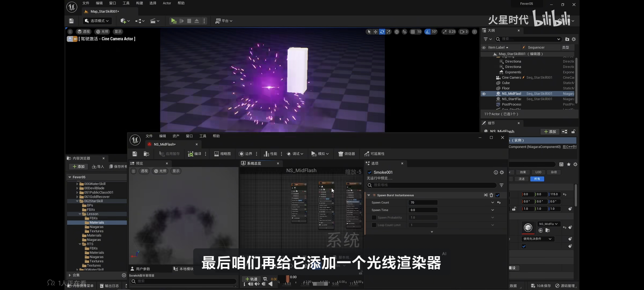Open the Thumbnail (缩略图) toolbar button

pos(222,154)
